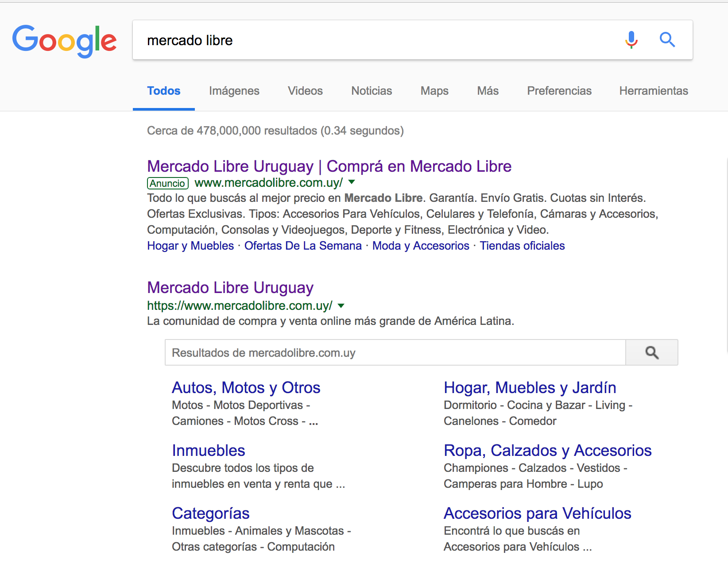Click the blue search magnifier icon
Screen dimensions: 728x571
pos(667,40)
